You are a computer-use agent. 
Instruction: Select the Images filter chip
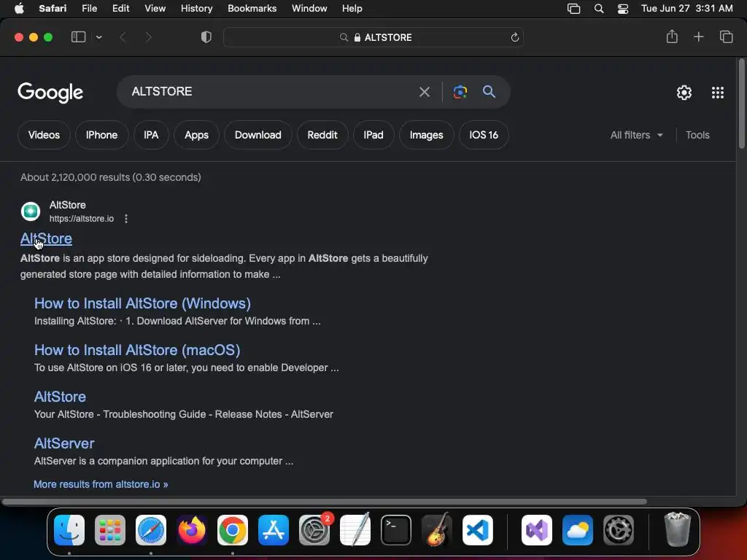click(x=426, y=135)
